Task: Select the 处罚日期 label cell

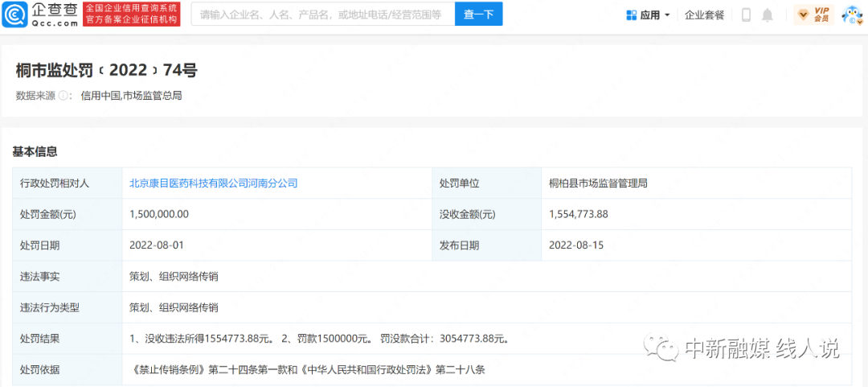Action: [67, 245]
